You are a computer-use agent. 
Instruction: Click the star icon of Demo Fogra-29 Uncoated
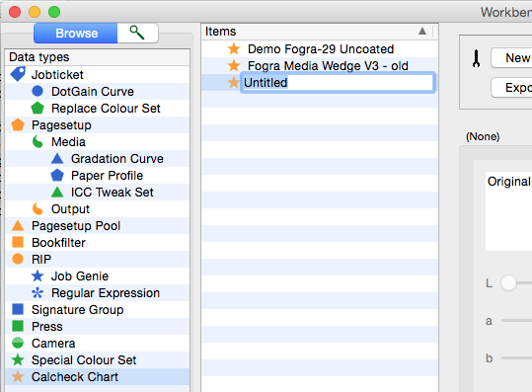coord(234,48)
